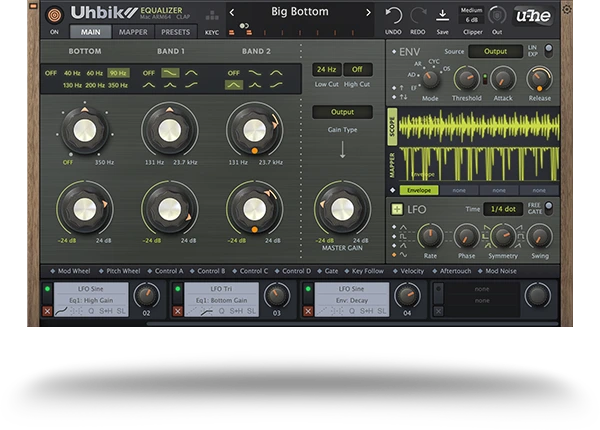600x430 pixels.
Task: Select the 90 Hz bottom frequency button
Action: click(x=119, y=73)
